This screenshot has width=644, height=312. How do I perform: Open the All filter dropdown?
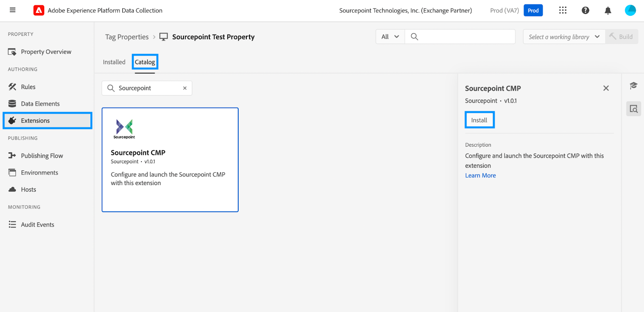pos(390,37)
